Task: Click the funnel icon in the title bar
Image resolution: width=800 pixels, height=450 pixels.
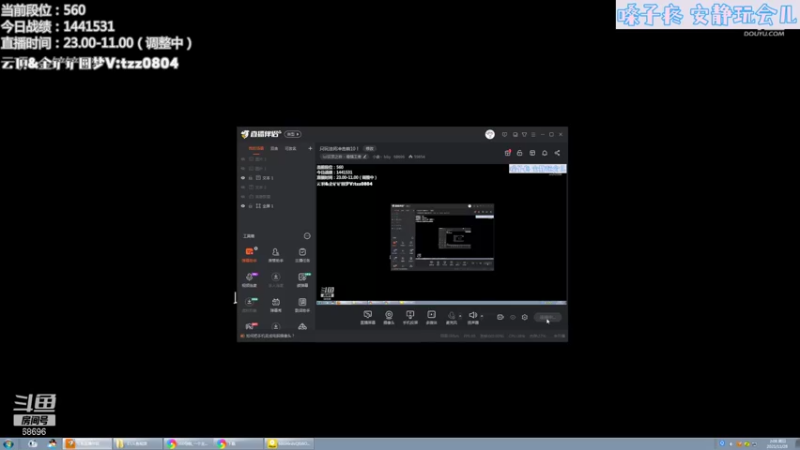Action: click(x=524, y=135)
